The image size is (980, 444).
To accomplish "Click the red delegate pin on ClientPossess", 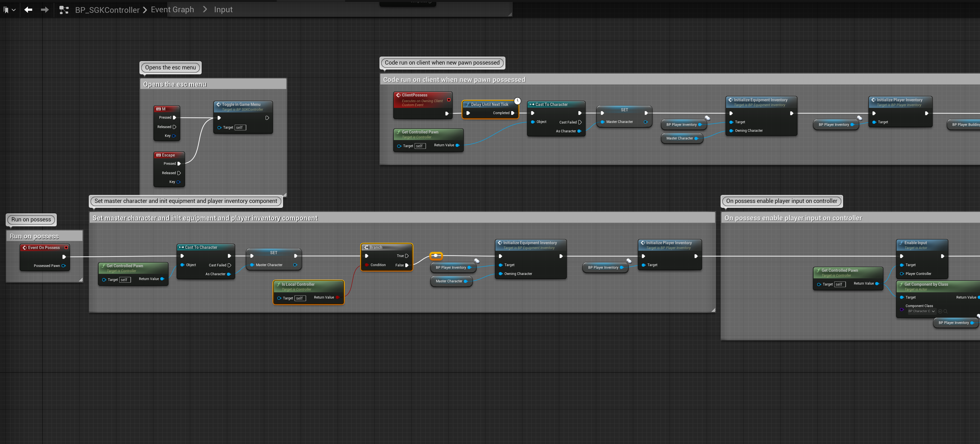I will coord(448,100).
